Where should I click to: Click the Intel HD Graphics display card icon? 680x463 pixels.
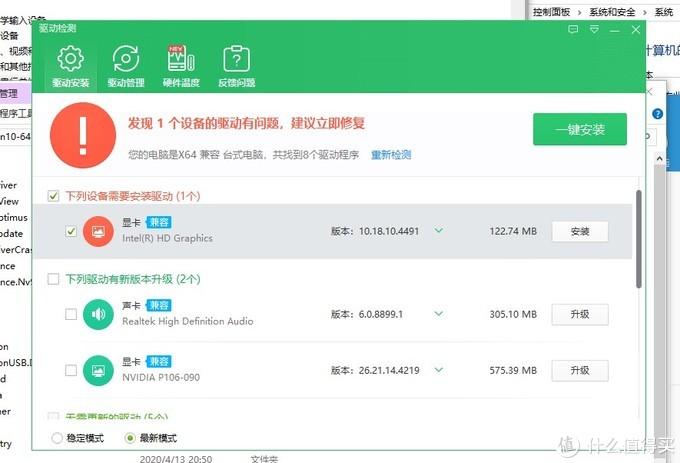click(x=98, y=231)
